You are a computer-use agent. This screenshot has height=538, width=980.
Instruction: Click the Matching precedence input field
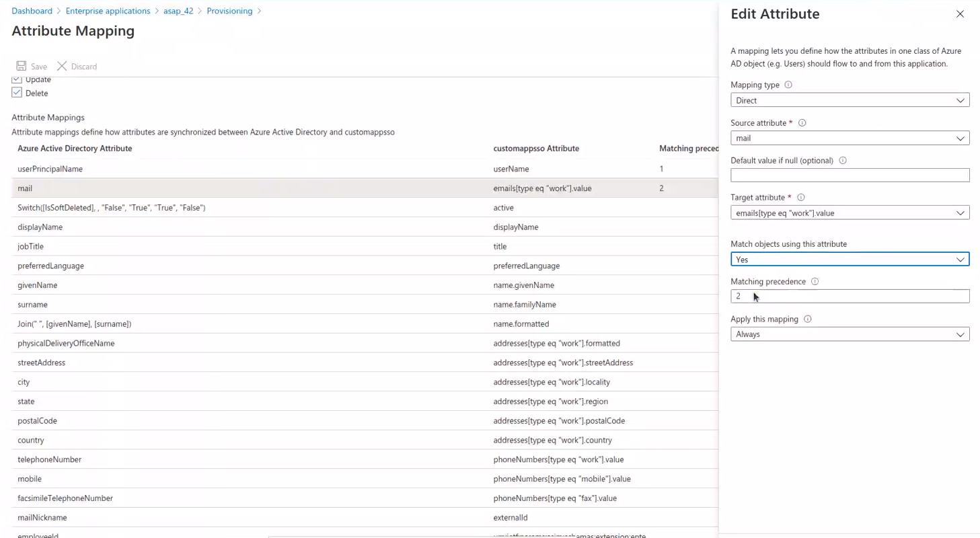850,297
